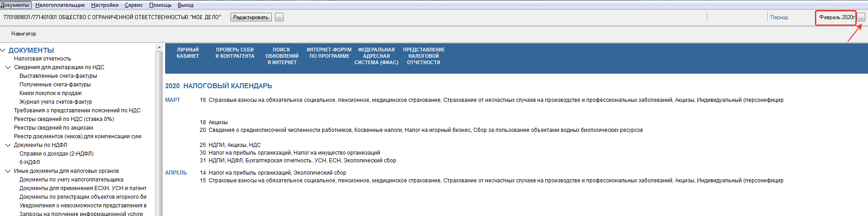Select Реестры сведений по НДС (ставка 0%)
The image size is (868, 216).
pos(64,119)
